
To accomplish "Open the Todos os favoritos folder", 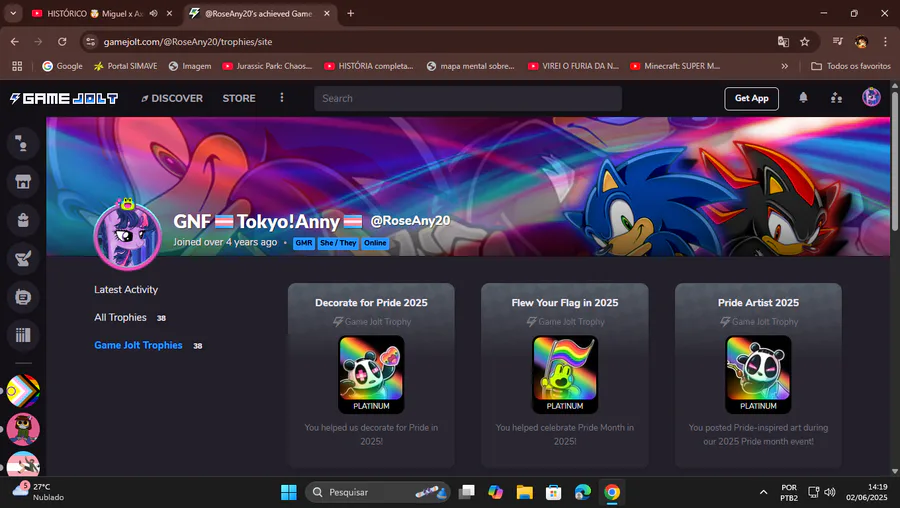I will click(x=851, y=66).
